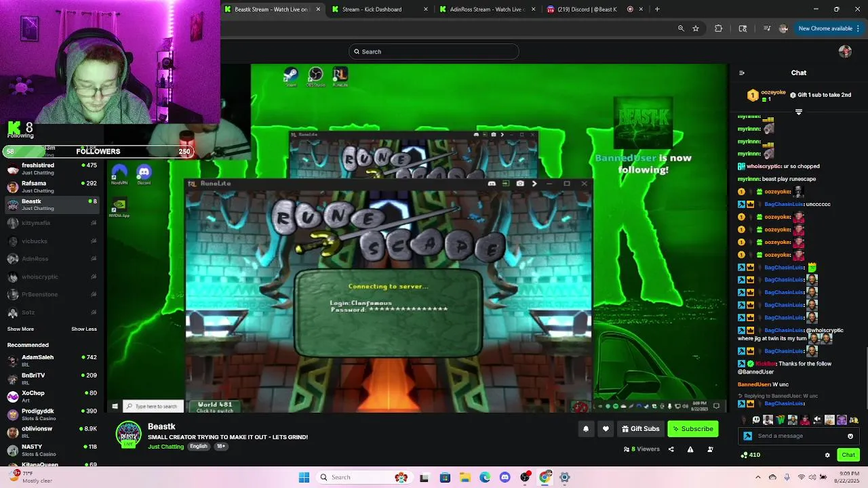Open a new browser tab

(657, 9)
